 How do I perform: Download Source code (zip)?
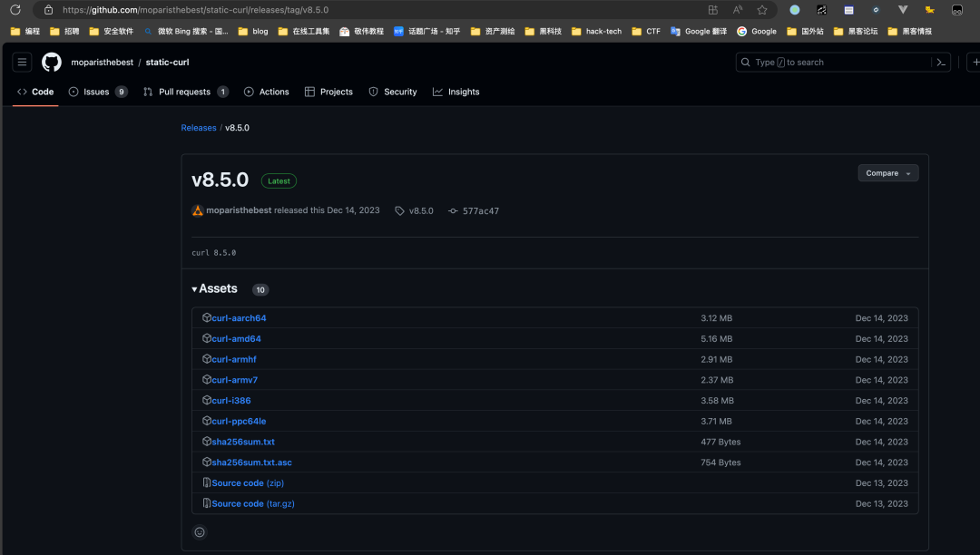pos(248,483)
